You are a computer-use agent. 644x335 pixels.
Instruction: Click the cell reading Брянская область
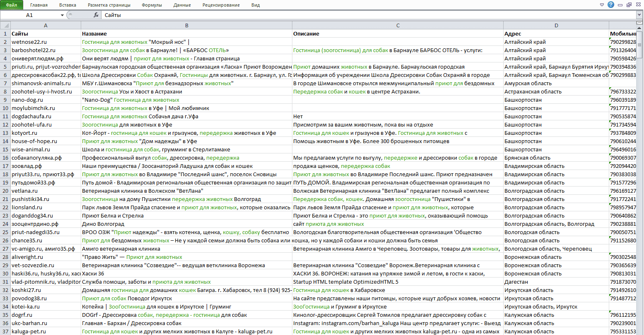tap(556, 158)
